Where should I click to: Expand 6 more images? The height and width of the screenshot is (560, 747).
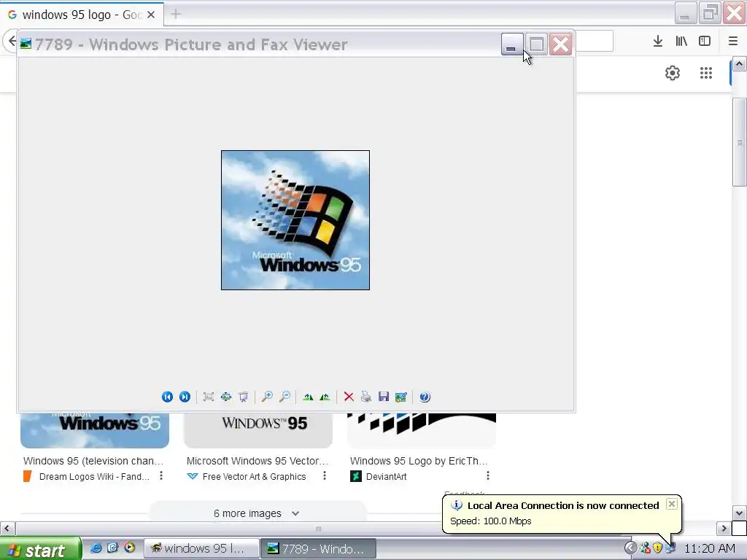(258, 513)
